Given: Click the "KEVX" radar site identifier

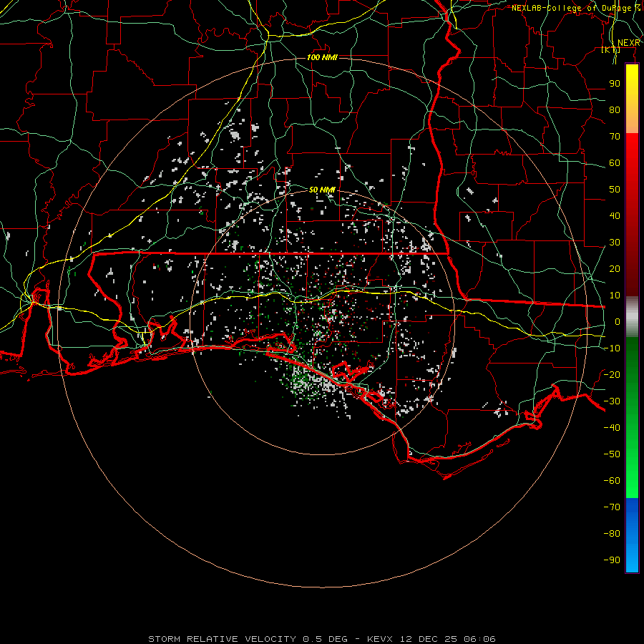Looking at the screenshot, I should 380,639.
